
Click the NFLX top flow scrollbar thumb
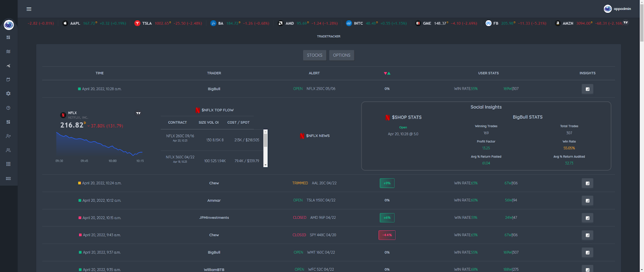tap(265, 140)
